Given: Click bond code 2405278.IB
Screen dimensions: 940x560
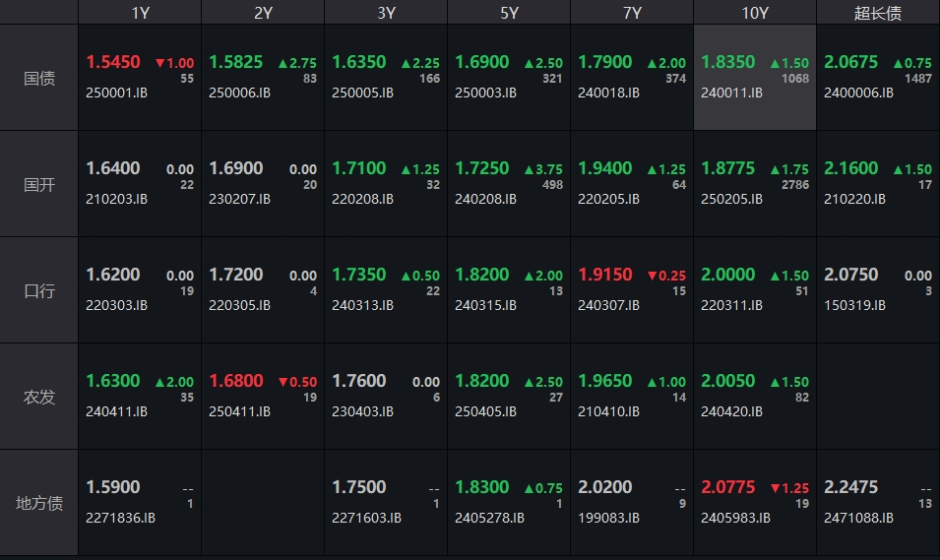Looking at the screenshot, I should [489, 518].
